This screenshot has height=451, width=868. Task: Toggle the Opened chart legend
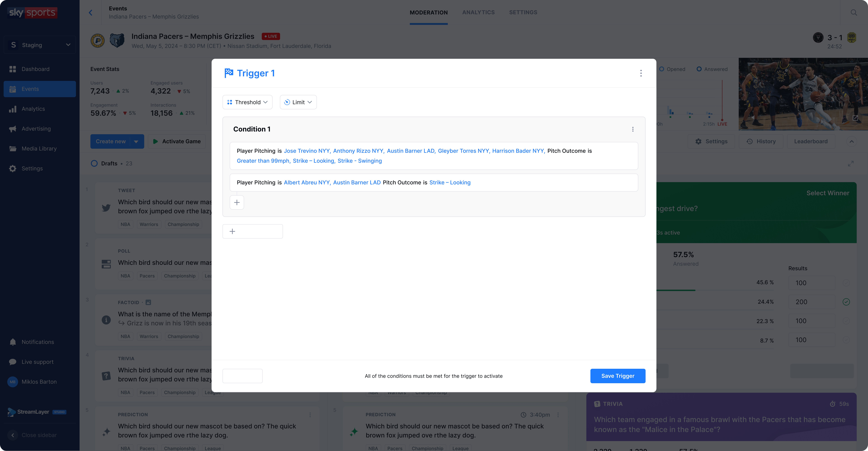pos(662,69)
